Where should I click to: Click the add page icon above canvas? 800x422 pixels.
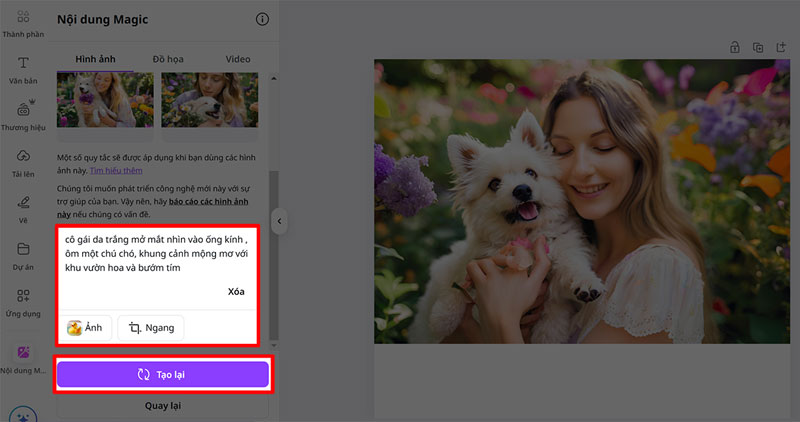tap(781, 47)
